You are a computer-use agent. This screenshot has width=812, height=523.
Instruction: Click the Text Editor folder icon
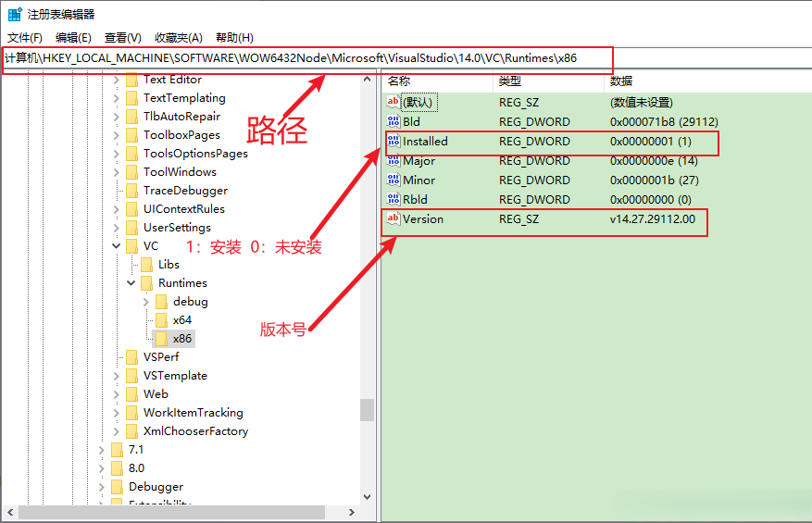pyautogui.click(x=132, y=80)
